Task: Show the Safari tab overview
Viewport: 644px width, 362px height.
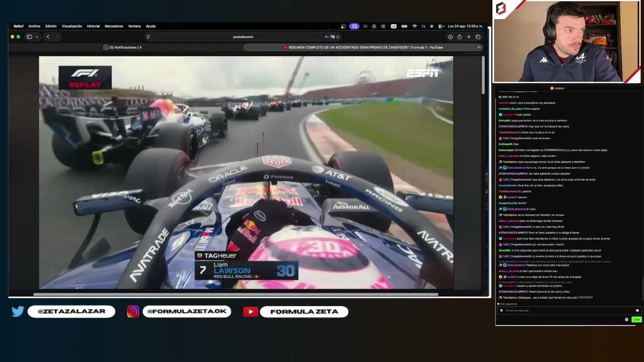Action: [478, 37]
